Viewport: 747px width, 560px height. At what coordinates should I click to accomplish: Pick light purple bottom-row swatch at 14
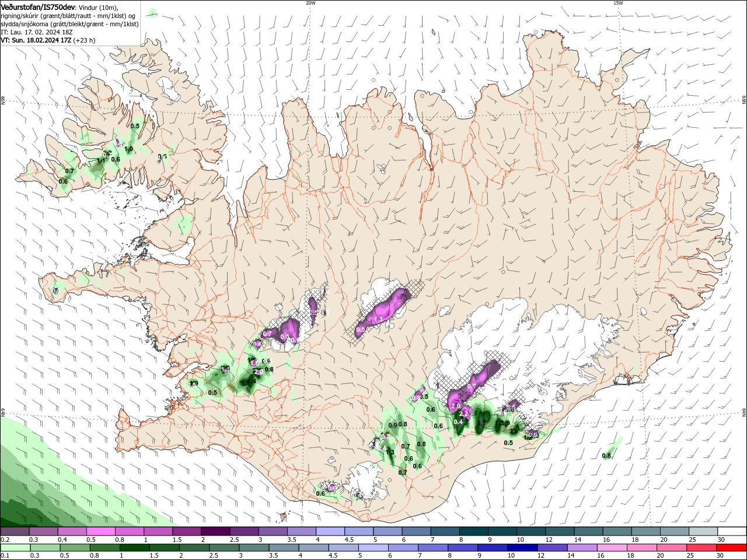[x=581, y=547]
